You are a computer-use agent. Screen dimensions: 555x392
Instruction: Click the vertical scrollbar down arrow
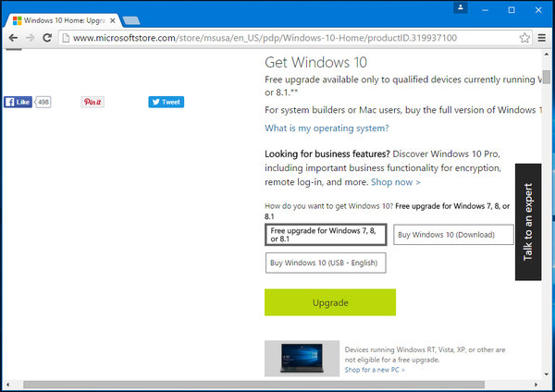coord(547,374)
